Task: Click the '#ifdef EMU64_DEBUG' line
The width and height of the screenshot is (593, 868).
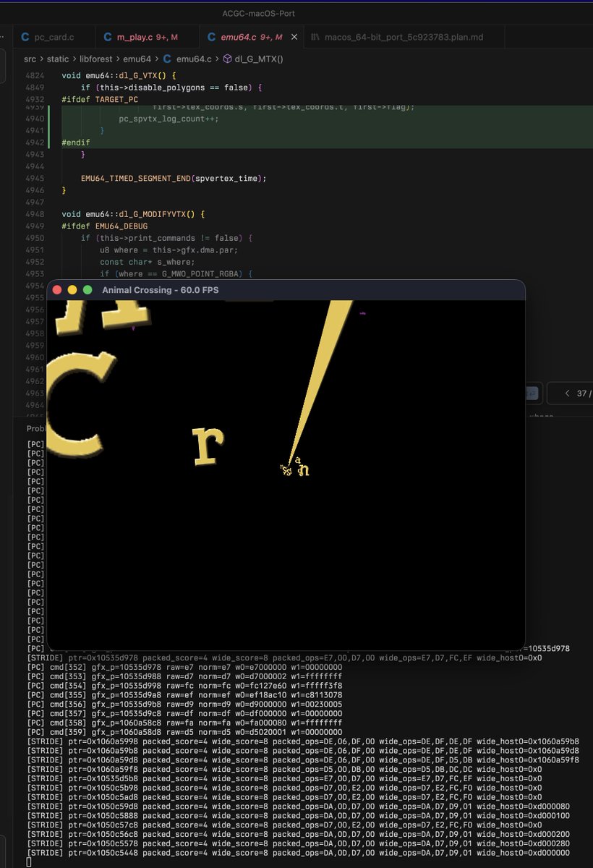Action: [x=104, y=226]
